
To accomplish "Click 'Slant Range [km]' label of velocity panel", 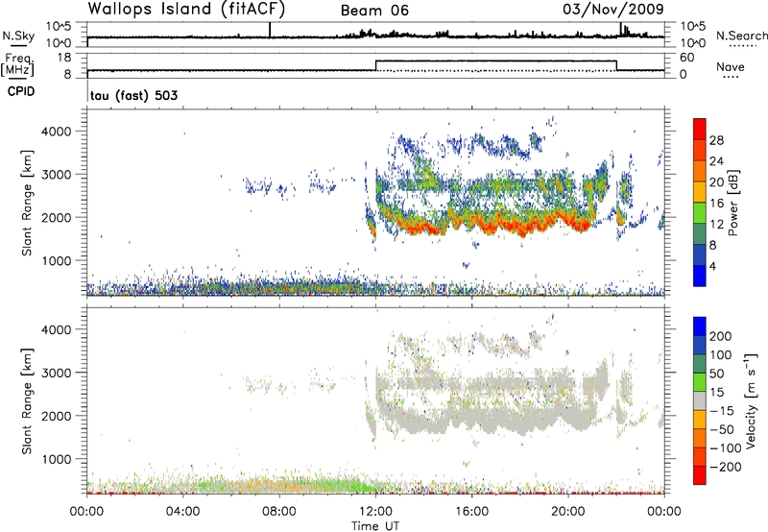I will pos(27,400).
